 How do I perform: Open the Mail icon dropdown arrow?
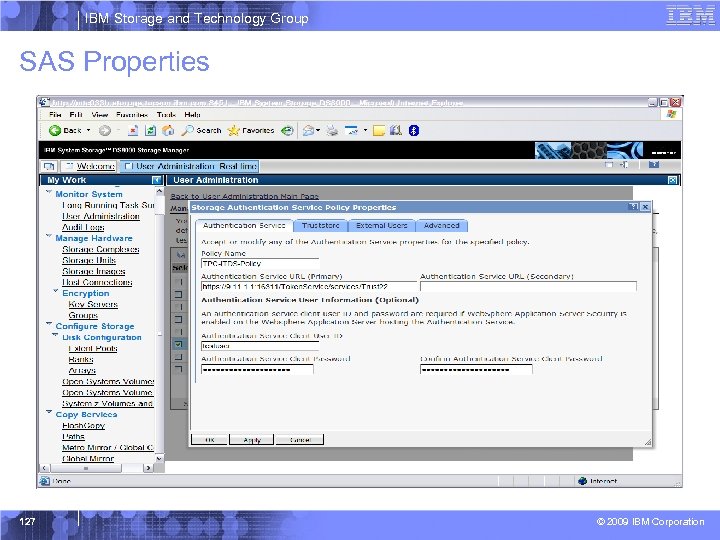click(x=318, y=131)
